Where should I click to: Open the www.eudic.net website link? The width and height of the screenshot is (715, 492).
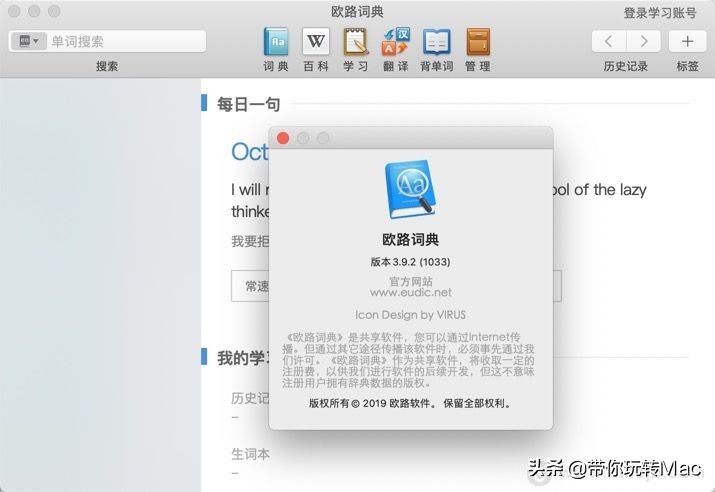410,292
